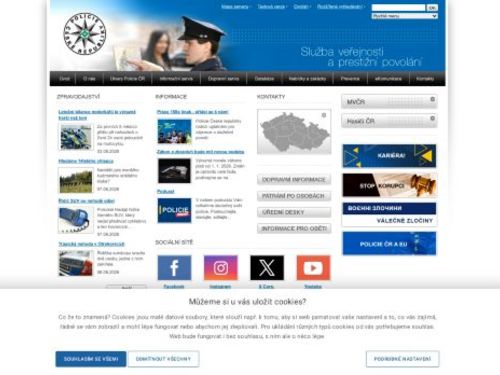Open the Policie ČR a EU banner
Viewport: 500px width, 375px height.
click(x=389, y=243)
